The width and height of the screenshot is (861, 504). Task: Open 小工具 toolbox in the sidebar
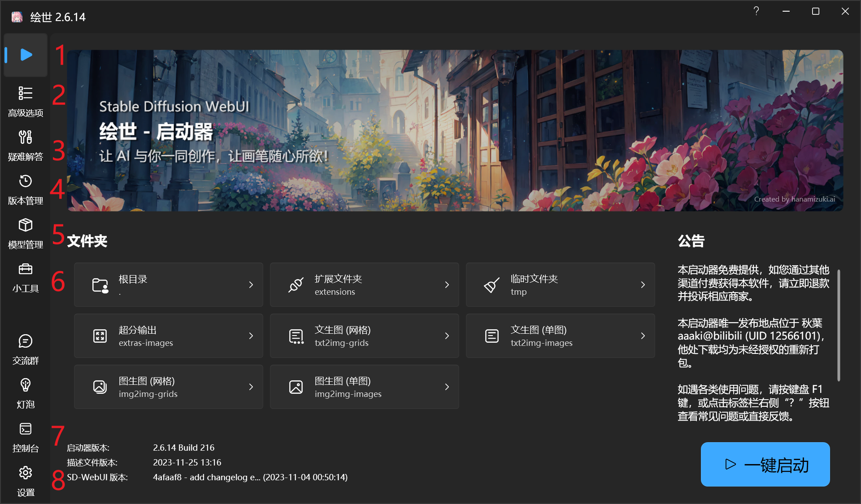(26, 277)
